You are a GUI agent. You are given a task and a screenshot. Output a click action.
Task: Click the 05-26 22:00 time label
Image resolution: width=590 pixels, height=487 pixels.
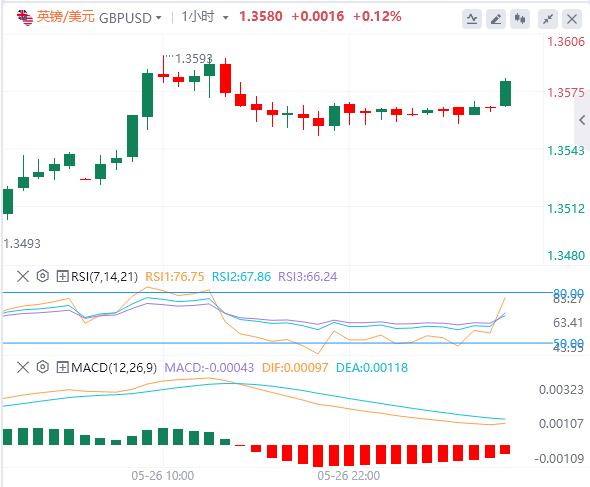tap(348, 476)
